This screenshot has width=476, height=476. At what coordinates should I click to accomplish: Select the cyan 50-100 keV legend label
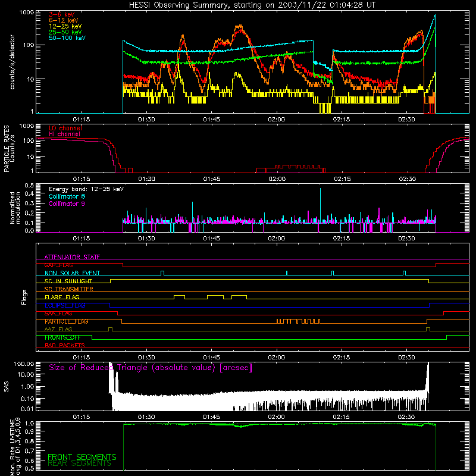pyautogui.click(x=67, y=38)
